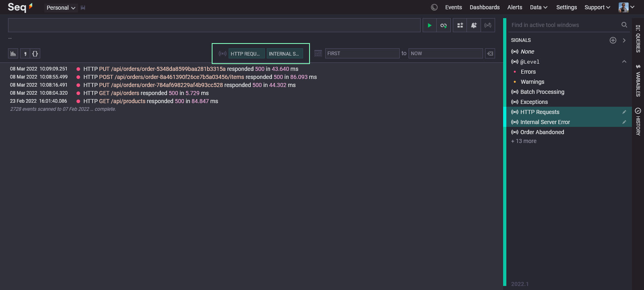Open the Queries side panel
644x290 pixels.
pyautogui.click(x=638, y=39)
